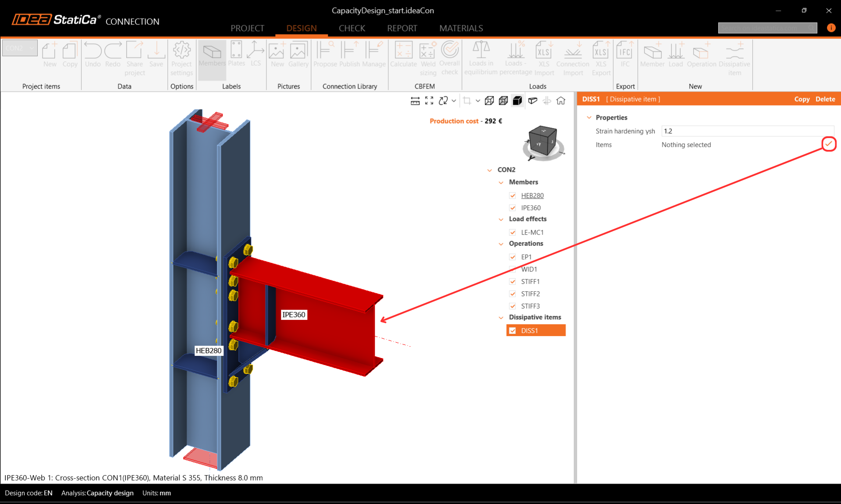Toggle the DISS1 dissipative item checkbox
Image resolution: width=841 pixels, height=504 pixels.
512,330
